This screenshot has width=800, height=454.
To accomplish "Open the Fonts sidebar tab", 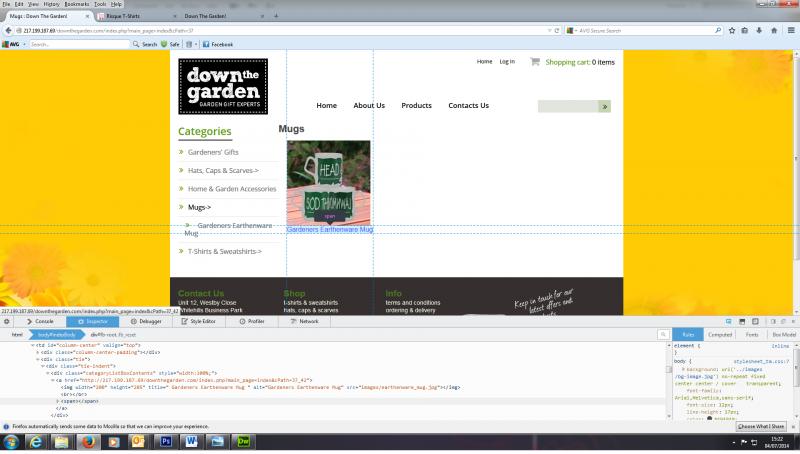I will click(752, 335).
